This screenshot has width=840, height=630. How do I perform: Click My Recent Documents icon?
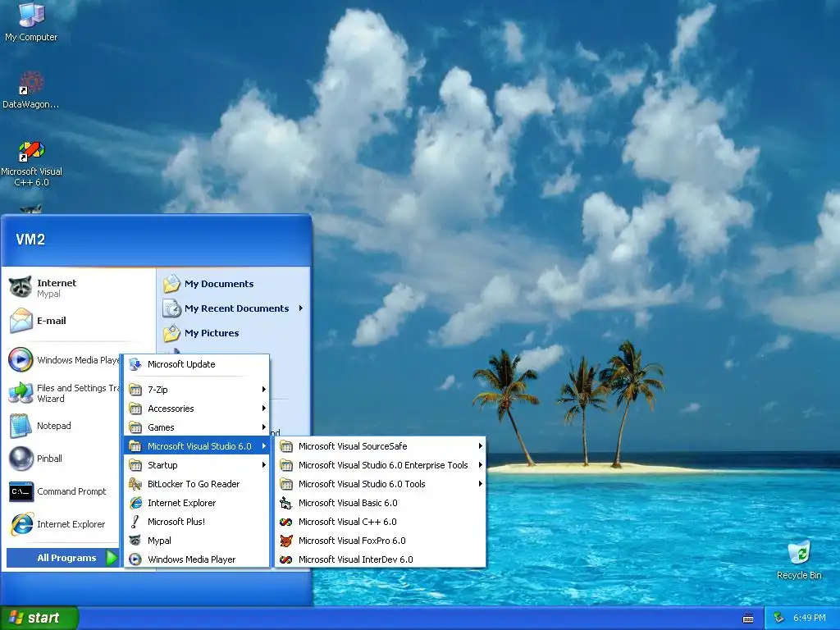[172, 308]
